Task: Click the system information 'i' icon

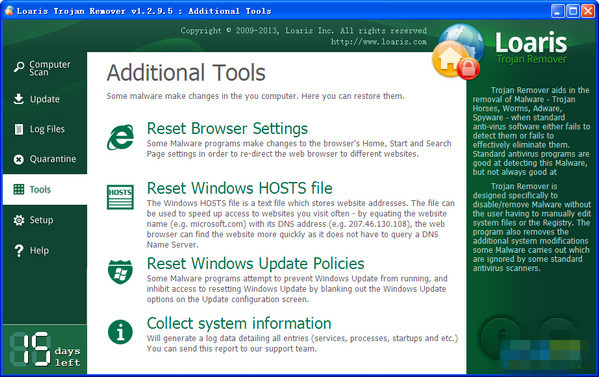Action: pyautogui.click(x=120, y=332)
